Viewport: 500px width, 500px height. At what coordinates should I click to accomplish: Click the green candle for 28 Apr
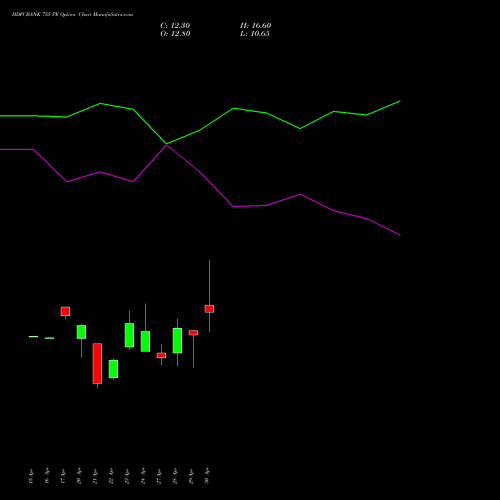point(177,340)
